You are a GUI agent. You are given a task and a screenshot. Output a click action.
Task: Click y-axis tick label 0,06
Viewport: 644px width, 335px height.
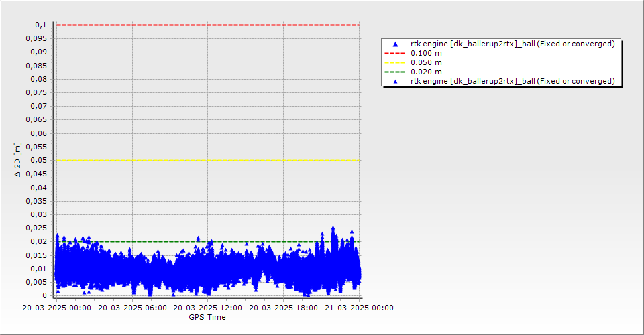tap(39, 134)
